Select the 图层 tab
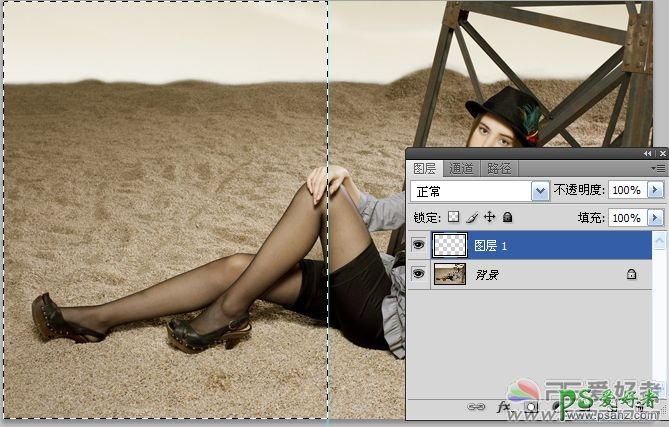The image size is (669, 427). 425,168
